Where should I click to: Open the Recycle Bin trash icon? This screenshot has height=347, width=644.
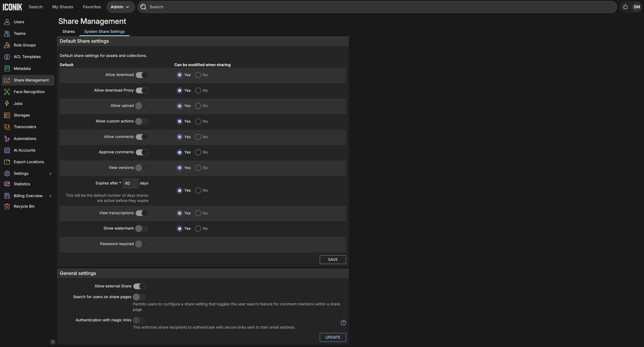point(7,206)
